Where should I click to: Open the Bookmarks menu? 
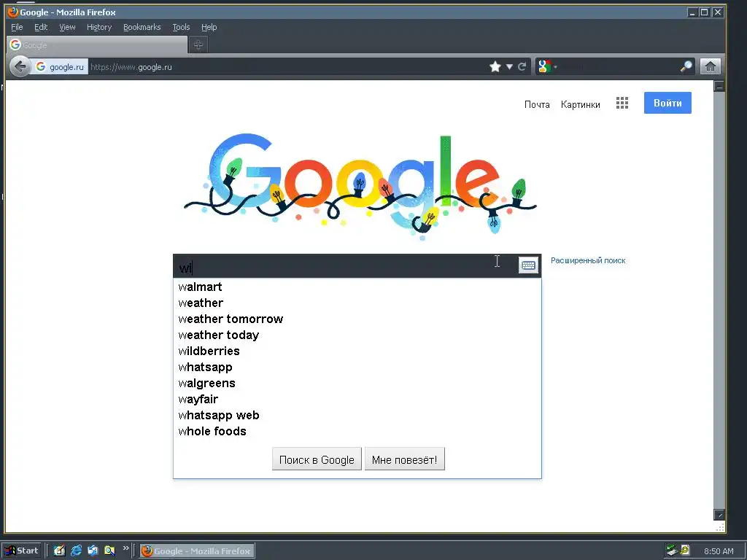coord(142,27)
